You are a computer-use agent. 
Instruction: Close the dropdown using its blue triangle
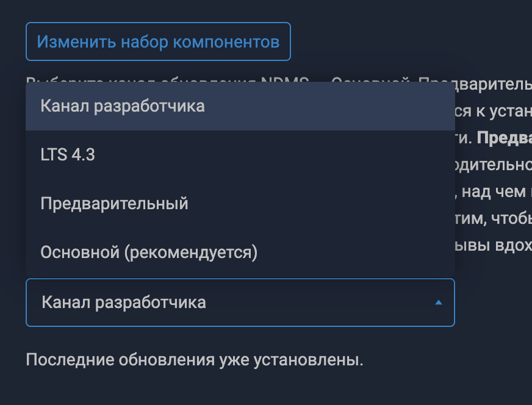[x=438, y=302]
